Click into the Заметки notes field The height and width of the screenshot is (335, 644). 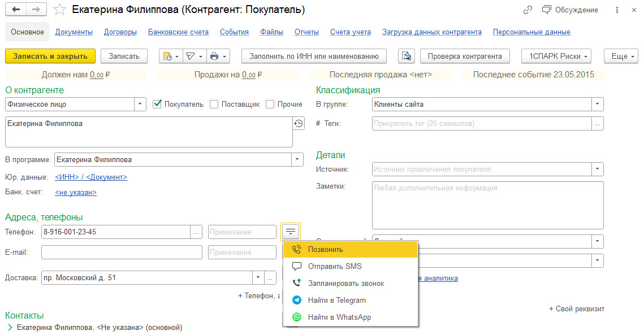(487, 205)
